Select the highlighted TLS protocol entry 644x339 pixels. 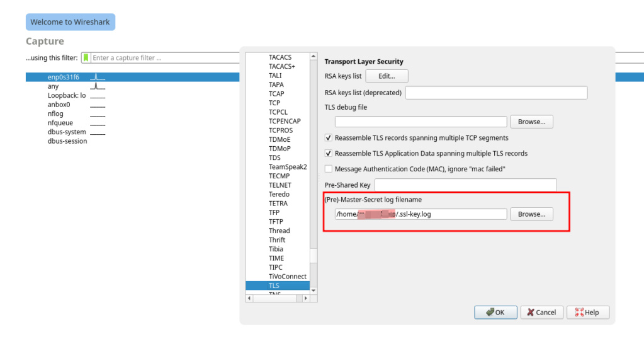tap(278, 285)
